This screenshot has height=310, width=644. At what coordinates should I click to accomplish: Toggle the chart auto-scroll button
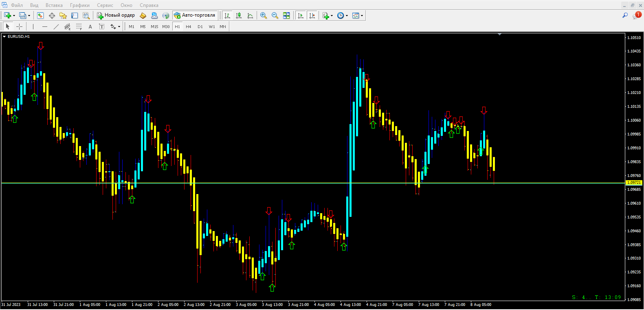click(301, 15)
